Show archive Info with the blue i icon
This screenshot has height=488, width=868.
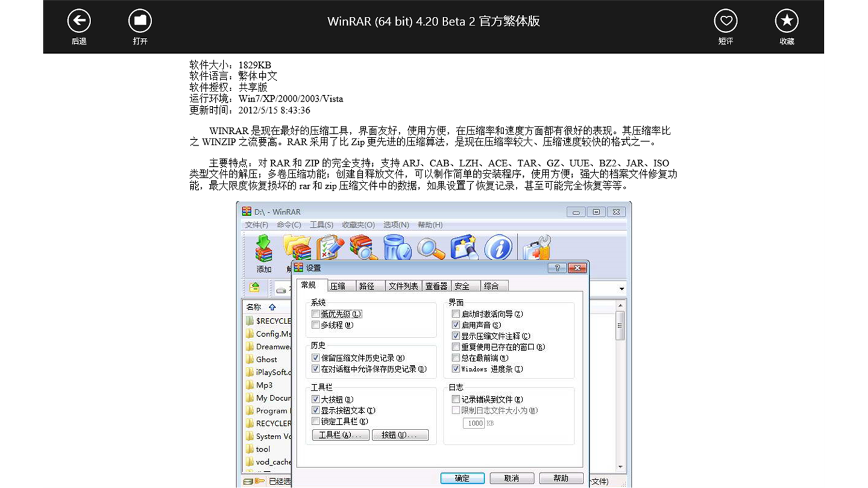click(498, 248)
